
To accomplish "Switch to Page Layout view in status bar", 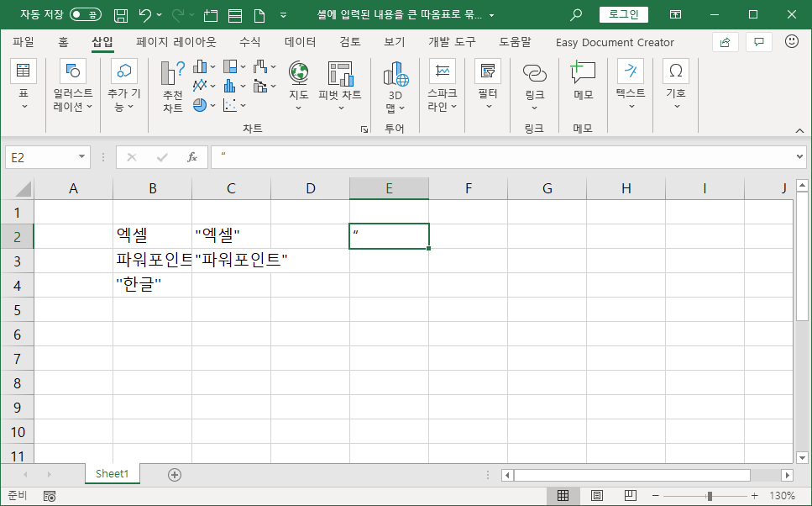I will click(596, 496).
